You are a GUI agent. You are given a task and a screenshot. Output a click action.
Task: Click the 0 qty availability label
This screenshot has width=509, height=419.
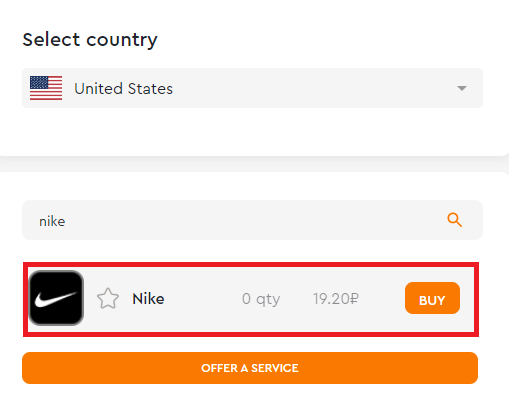(261, 299)
